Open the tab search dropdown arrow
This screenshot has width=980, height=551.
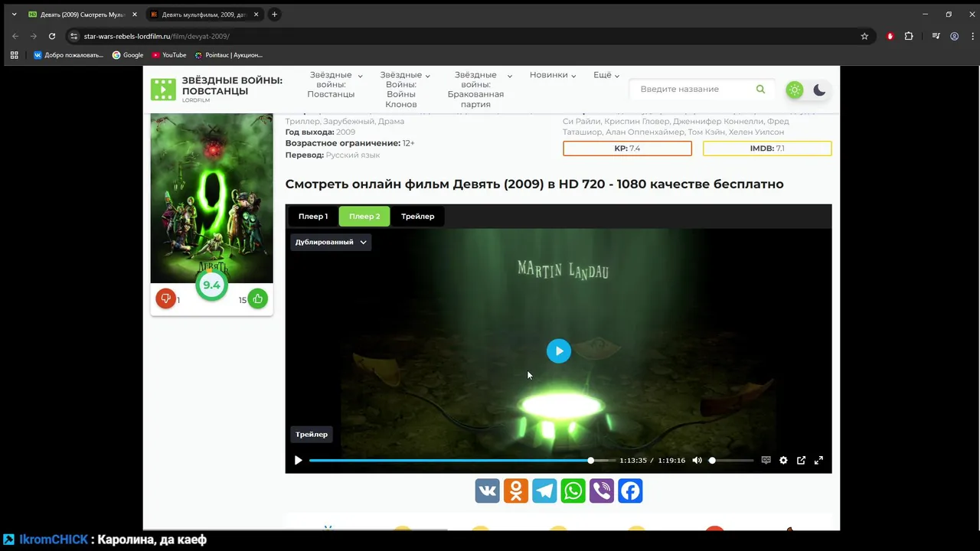point(14,15)
